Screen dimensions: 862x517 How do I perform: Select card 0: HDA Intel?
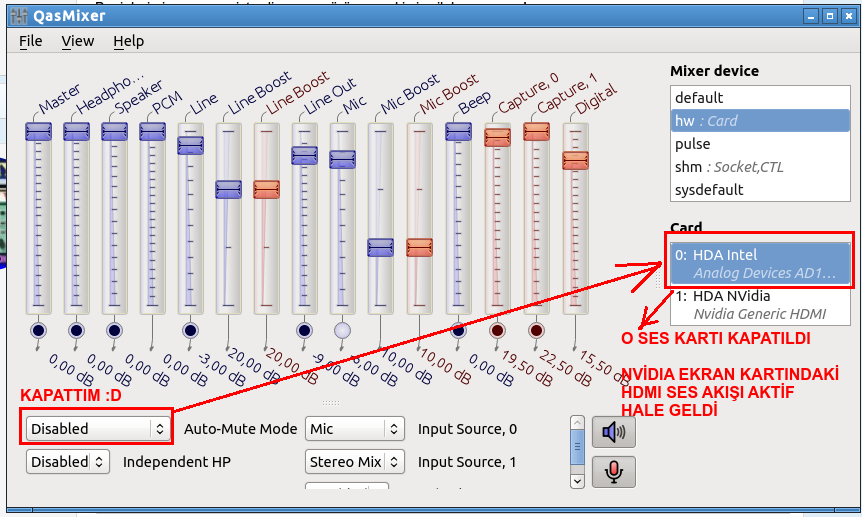click(x=760, y=263)
